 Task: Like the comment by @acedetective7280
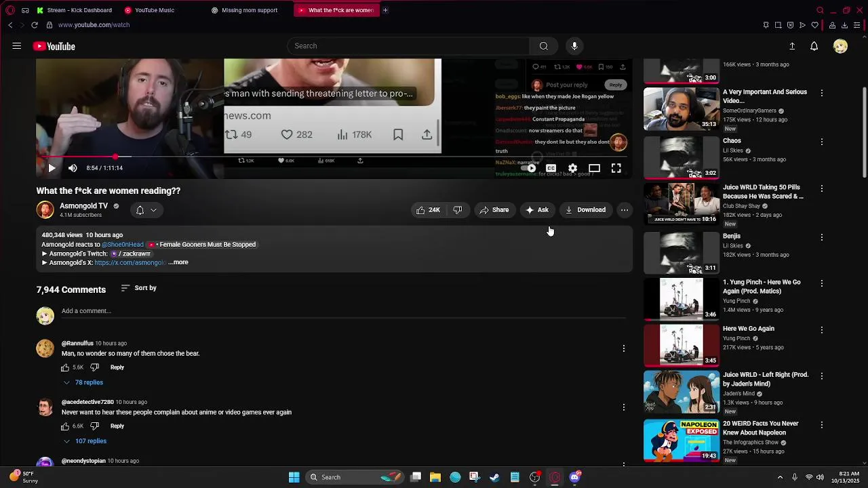click(65, 426)
